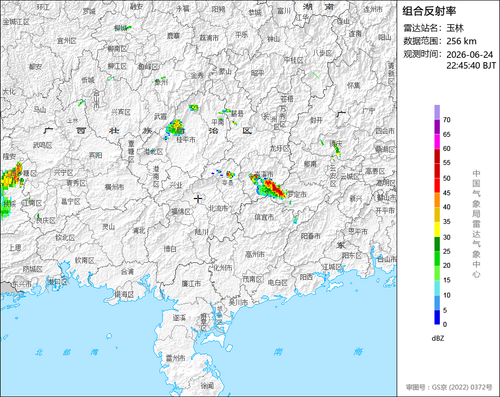Screen dimensions: 500x397
Task: Click the 桂平市 map label
Action: 186,140
